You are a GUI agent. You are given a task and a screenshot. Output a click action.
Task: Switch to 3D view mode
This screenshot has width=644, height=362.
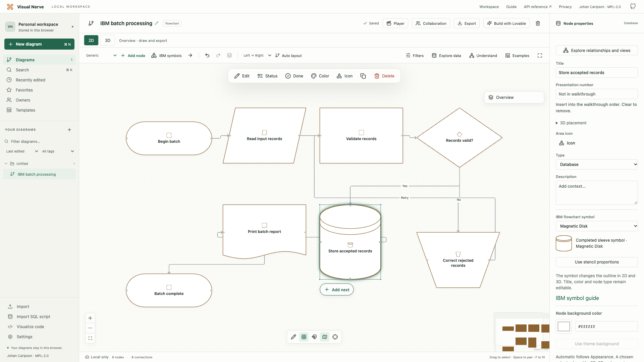pos(108,41)
